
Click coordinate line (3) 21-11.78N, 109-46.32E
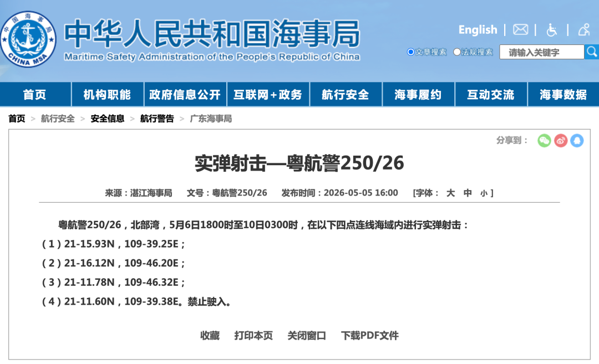pyautogui.click(x=114, y=283)
